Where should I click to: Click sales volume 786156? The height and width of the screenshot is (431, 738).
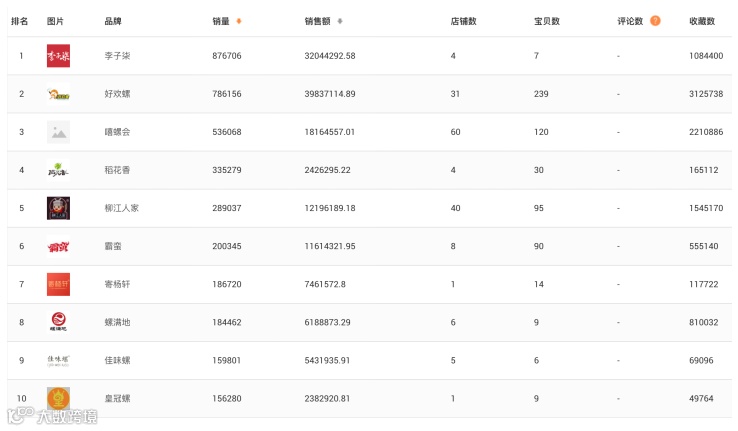pyautogui.click(x=227, y=94)
